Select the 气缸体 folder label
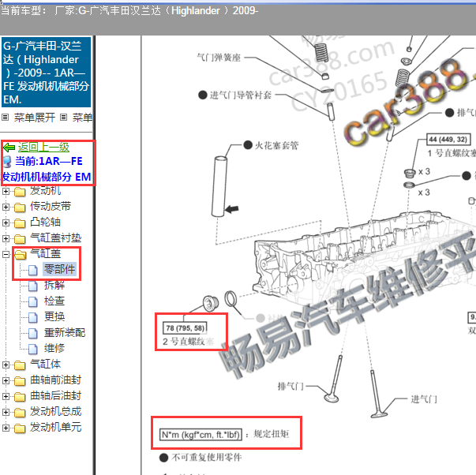This screenshot has height=475, width=476. (46, 364)
